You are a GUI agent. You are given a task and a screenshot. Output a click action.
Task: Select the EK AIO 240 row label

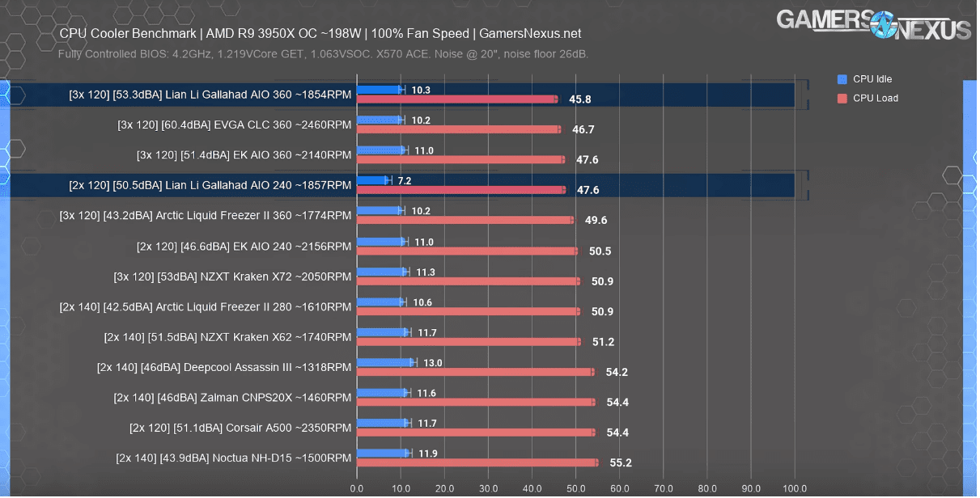click(x=244, y=246)
